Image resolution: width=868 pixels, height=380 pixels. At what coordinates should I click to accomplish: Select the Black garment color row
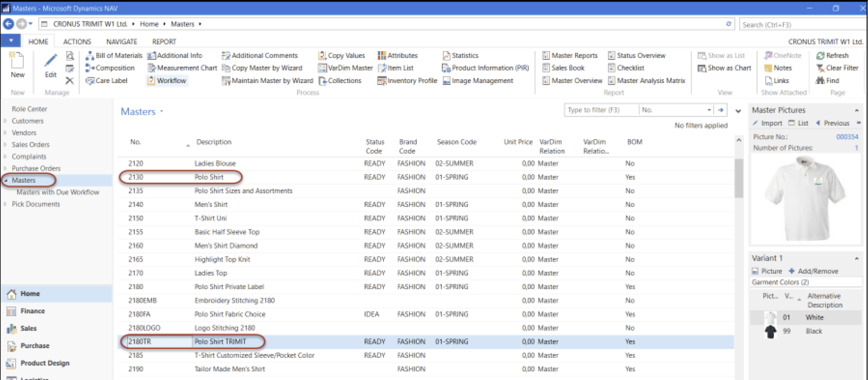pyautogui.click(x=806, y=331)
